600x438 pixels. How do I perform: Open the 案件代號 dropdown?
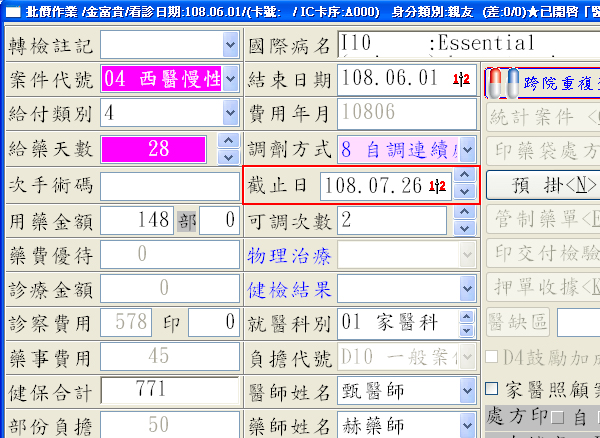click(x=230, y=79)
